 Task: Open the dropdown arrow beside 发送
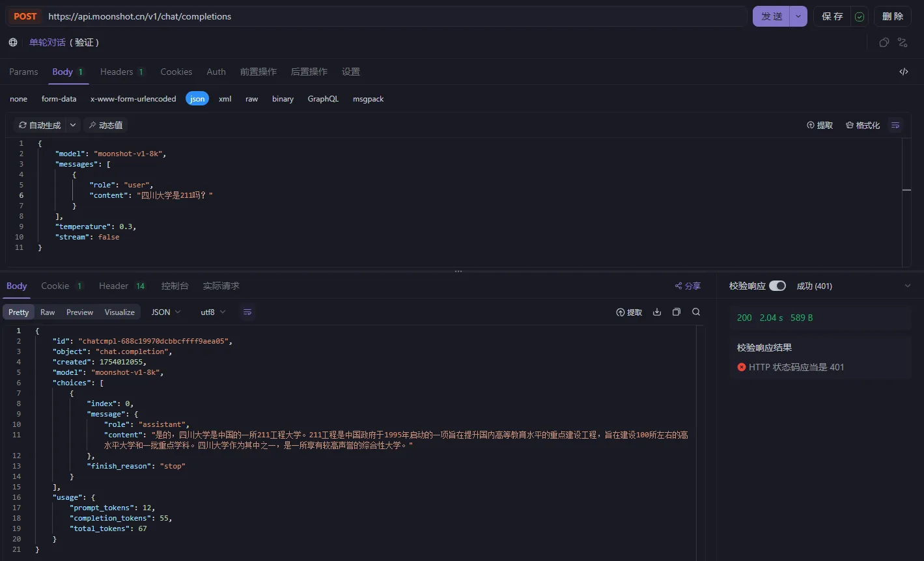pos(798,16)
